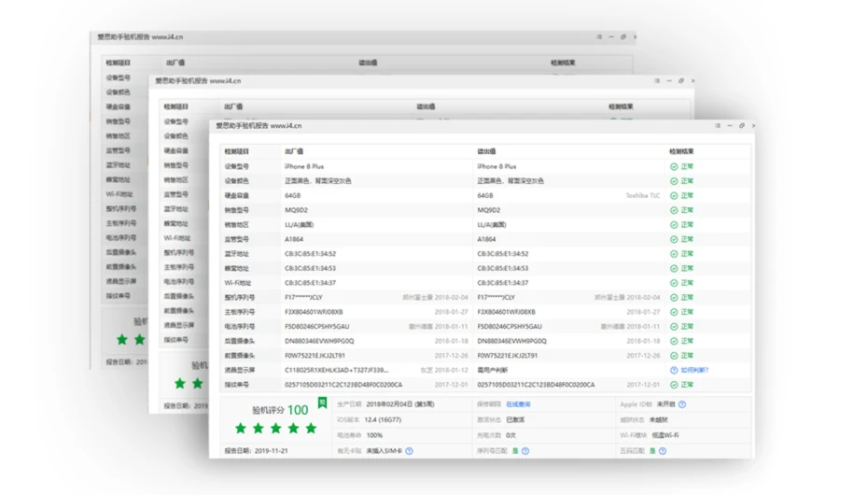The width and height of the screenshot is (868, 495).
Task: Click 检测结果 column header in front window
Action: coord(681,151)
